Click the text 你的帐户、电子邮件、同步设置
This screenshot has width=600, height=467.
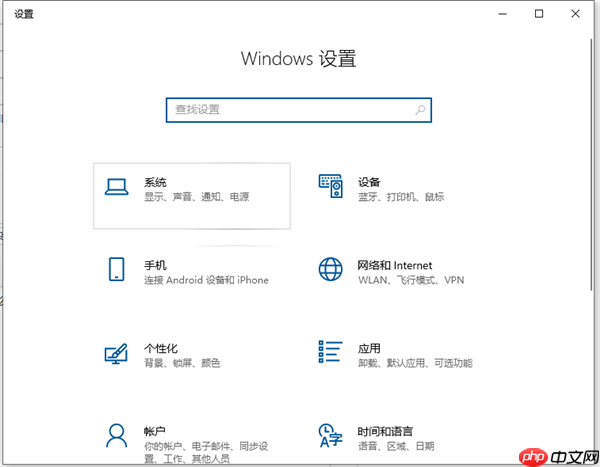pos(206,452)
